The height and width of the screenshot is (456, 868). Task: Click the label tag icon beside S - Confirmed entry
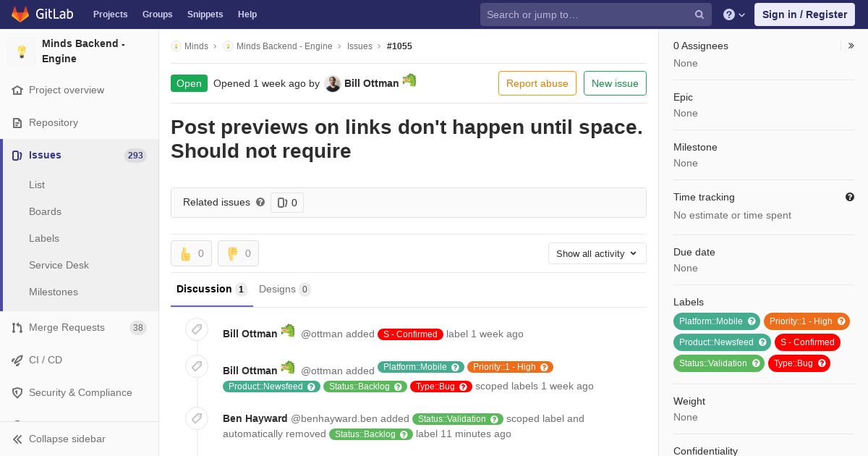pos(197,329)
